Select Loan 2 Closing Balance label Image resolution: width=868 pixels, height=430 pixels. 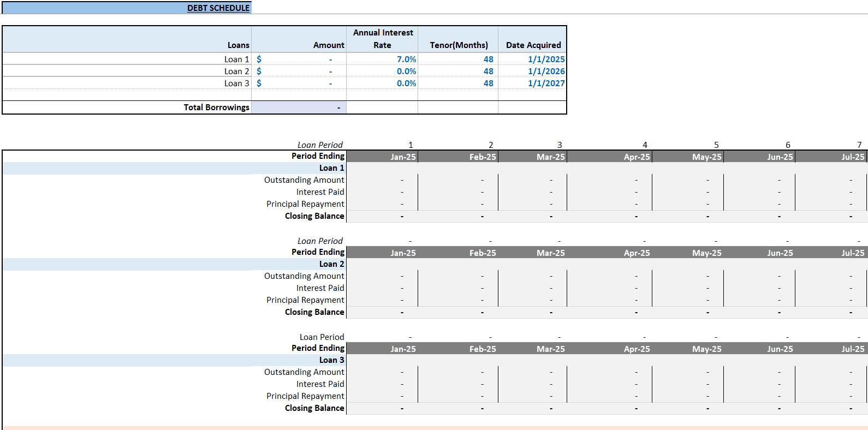pyautogui.click(x=314, y=312)
